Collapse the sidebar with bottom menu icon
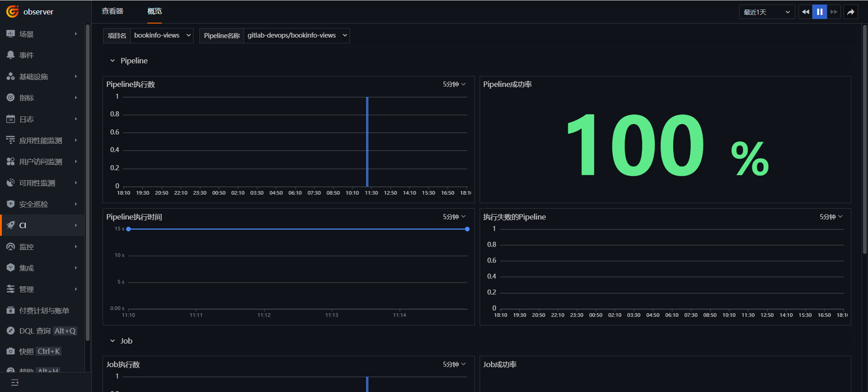868x392 pixels. point(14,382)
